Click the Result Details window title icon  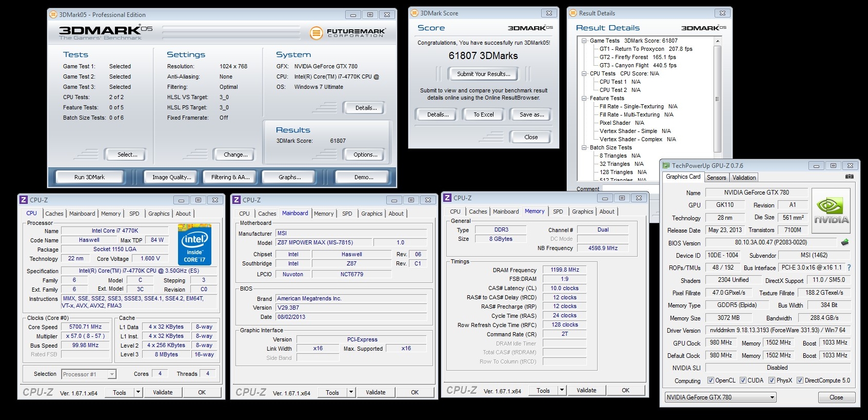pos(574,13)
